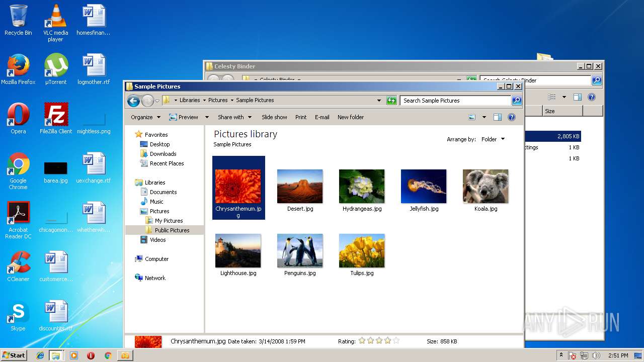Open CCleaner desktop shortcut
Viewport: 644px width, 362px height.
pos(18,266)
